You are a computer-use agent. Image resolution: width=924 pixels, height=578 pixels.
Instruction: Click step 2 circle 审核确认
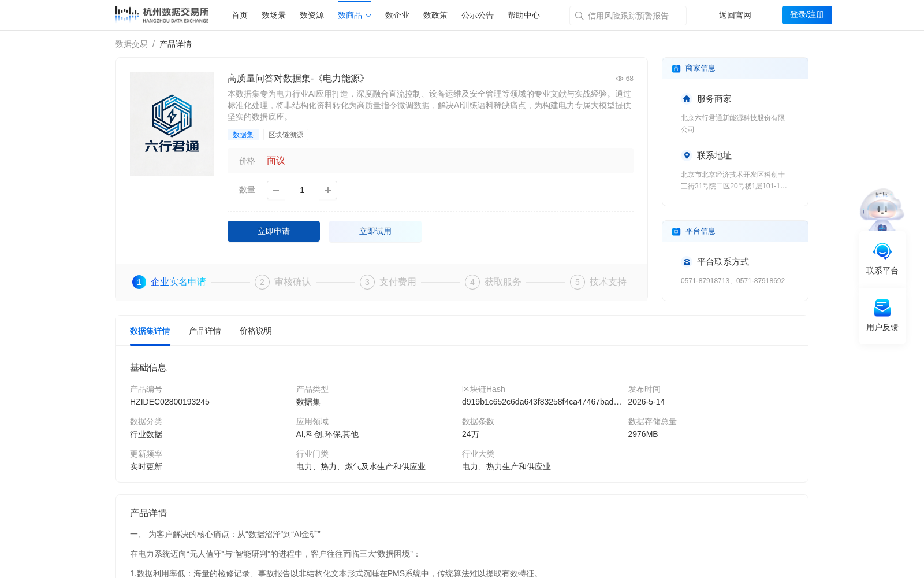coord(262,282)
